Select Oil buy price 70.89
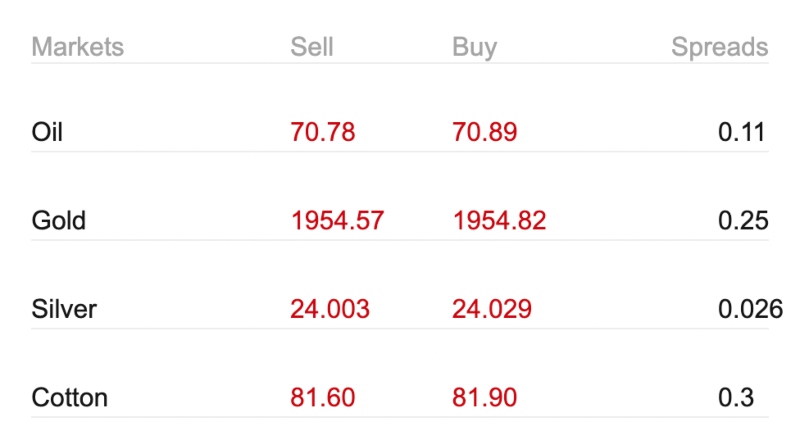The width and height of the screenshot is (800, 431). (485, 132)
